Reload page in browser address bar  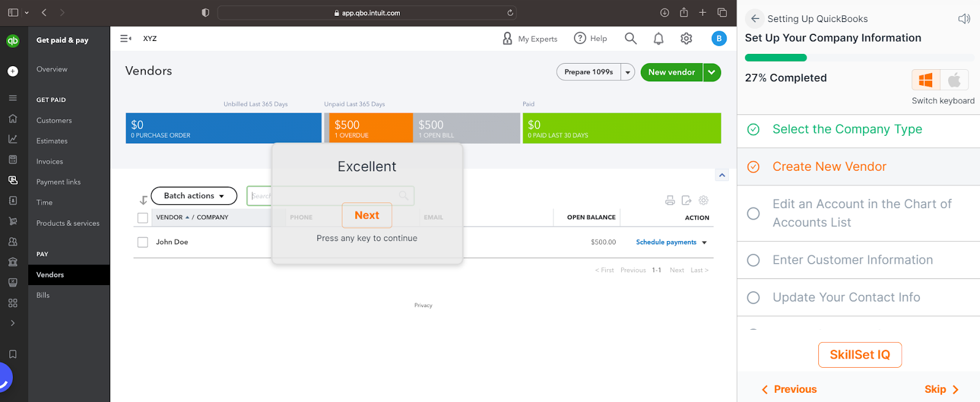[x=510, y=12]
